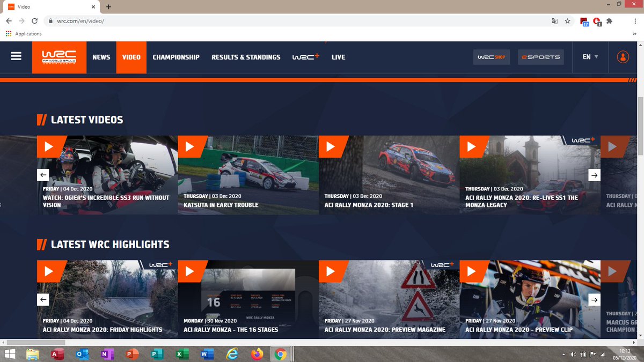Open the Katsuta in Early Trouble title

click(221, 205)
